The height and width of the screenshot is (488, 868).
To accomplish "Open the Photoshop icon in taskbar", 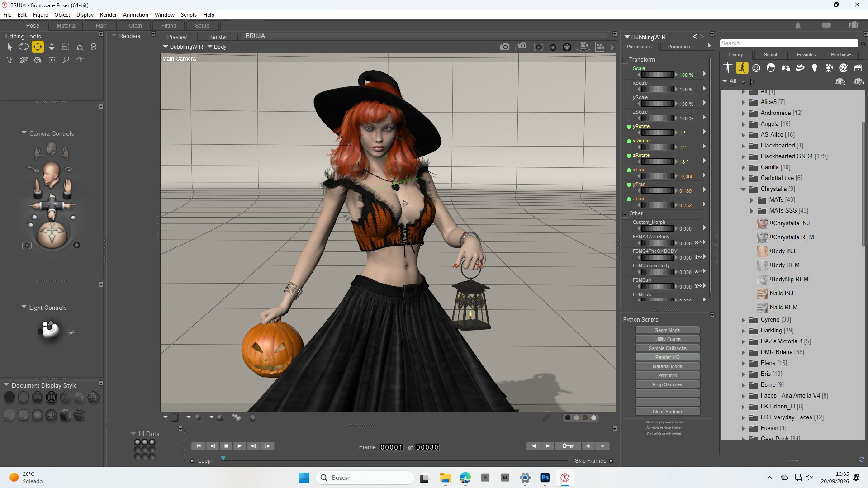I will point(545,477).
